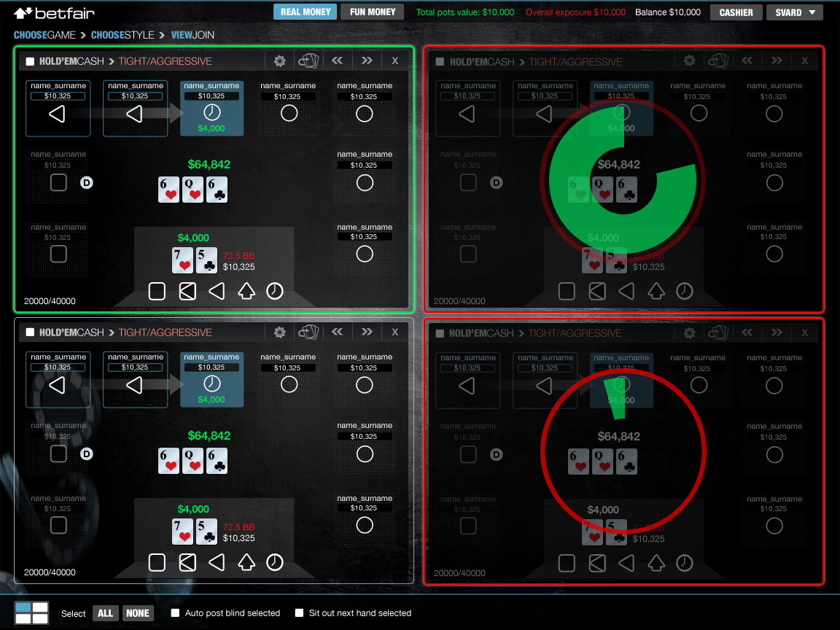840x630 pixels.
Task: Click the left-triangle action icon in gray-bordered table's bottom row
Action: (x=217, y=562)
